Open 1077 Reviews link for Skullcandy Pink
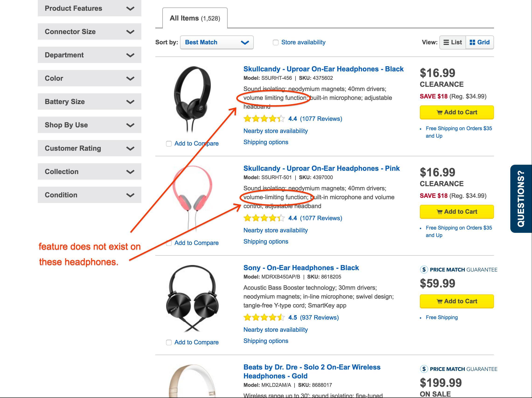The height and width of the screenshot is (398, 532). 321,218
